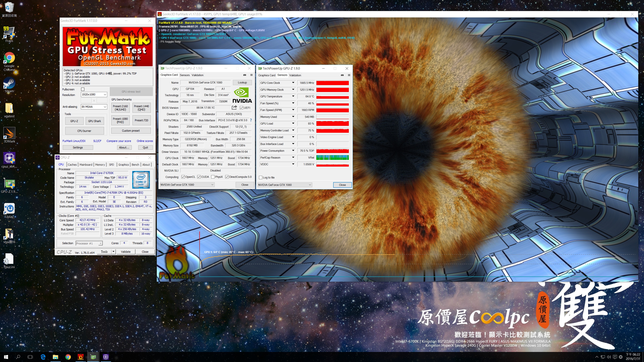This screenshot has height=362, width=644.
Task: Open the Recycle Bin desktop icon
Action: coord(9,10)
